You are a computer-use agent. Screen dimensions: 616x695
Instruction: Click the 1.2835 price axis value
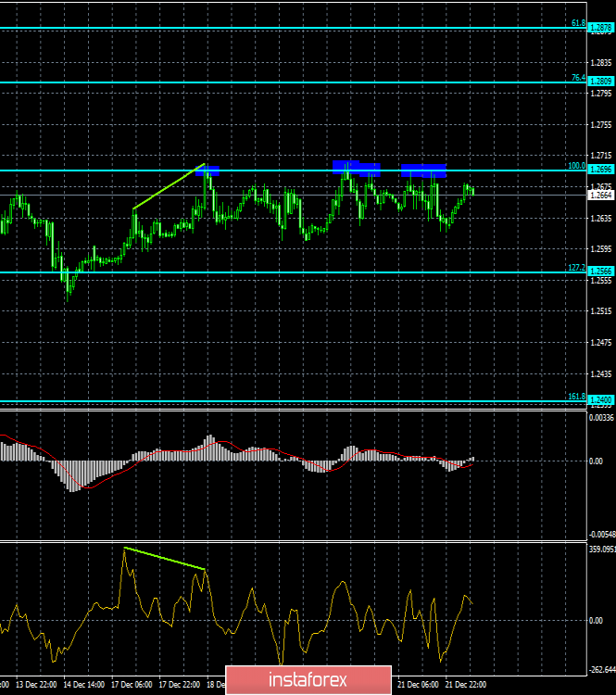tap(601, 62)
